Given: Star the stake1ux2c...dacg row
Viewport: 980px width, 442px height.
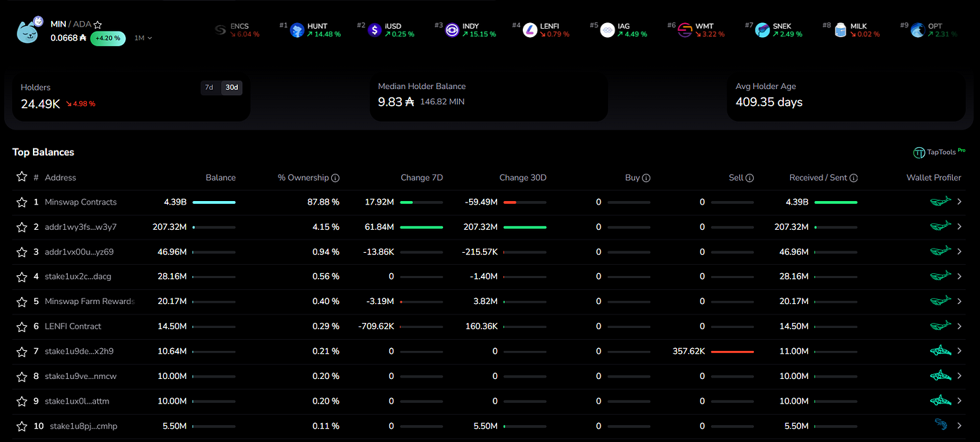Looking at the screenshot, I should point(22,277).
